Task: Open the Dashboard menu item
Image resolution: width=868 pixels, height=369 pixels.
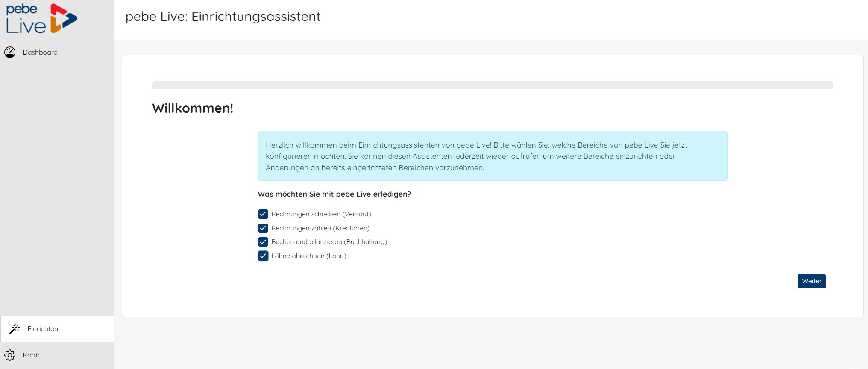Action: tap(40, 52)
